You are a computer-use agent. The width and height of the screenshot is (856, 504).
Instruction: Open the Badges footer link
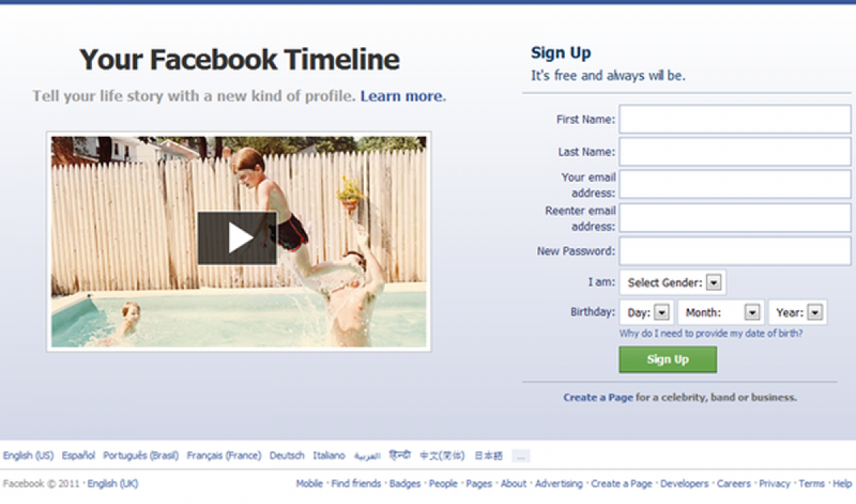pos(405,483)
